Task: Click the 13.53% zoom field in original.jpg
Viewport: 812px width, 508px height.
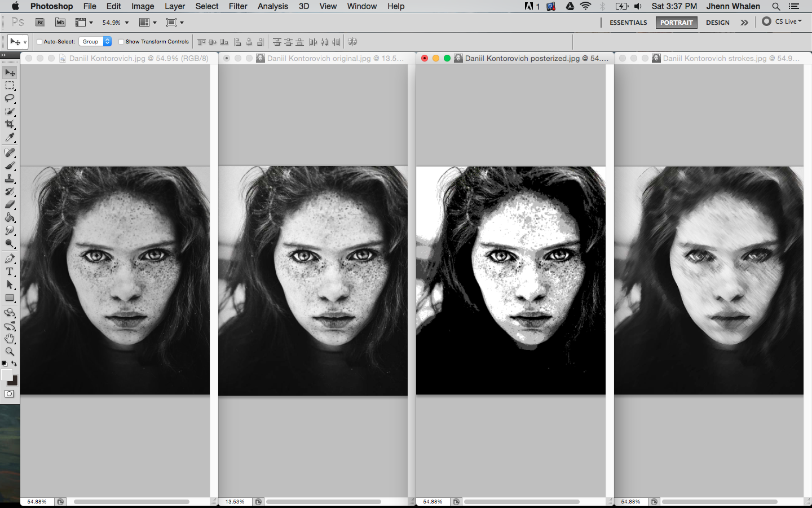Action: (x=235, y=502)
